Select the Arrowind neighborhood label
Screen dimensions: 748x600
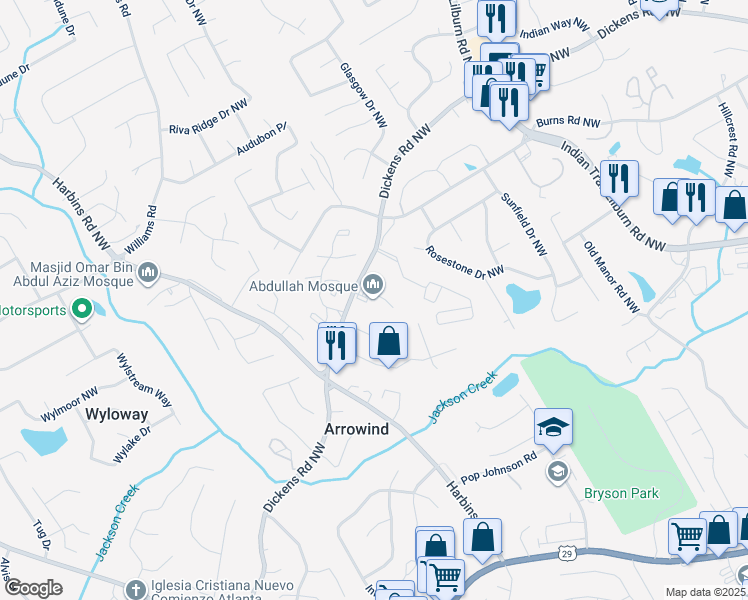point(356,429)
